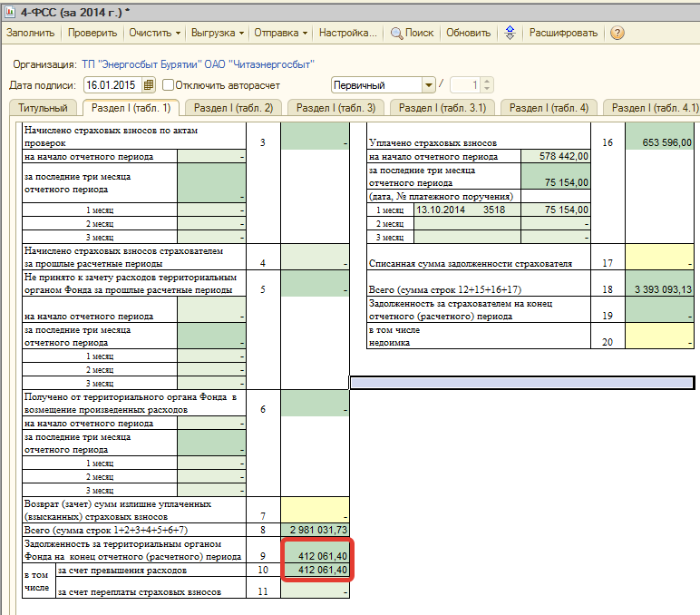Screen dimensions: 700x615
Task: Open the organization link 'ТП Энергосбыт Бурятии'
Action: [x=199, y=64]
